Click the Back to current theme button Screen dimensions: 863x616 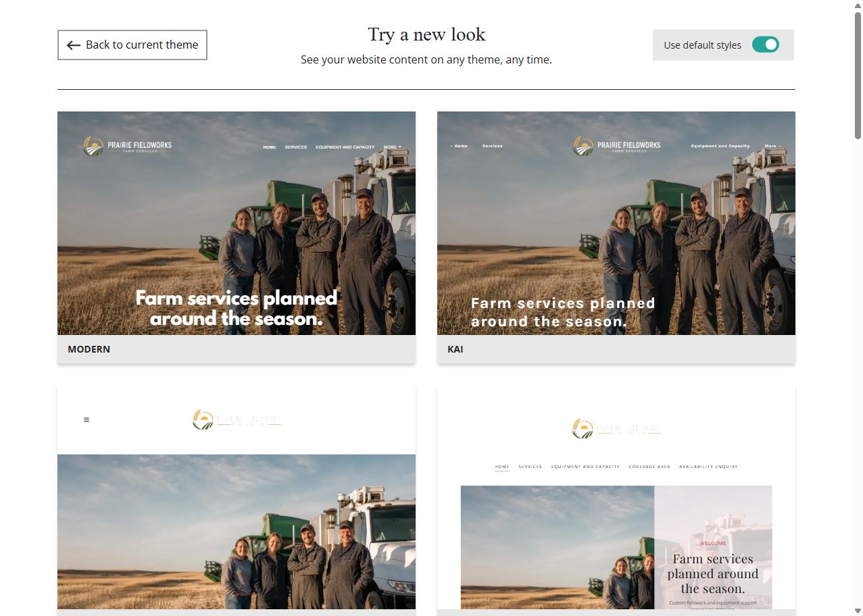click(132, 45)
